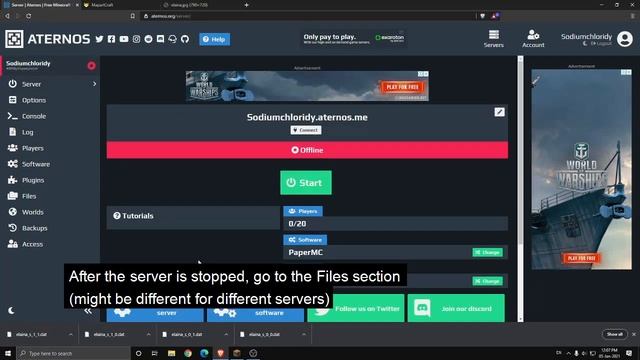Open the Aternos Reddit icon

click(149, 39)
